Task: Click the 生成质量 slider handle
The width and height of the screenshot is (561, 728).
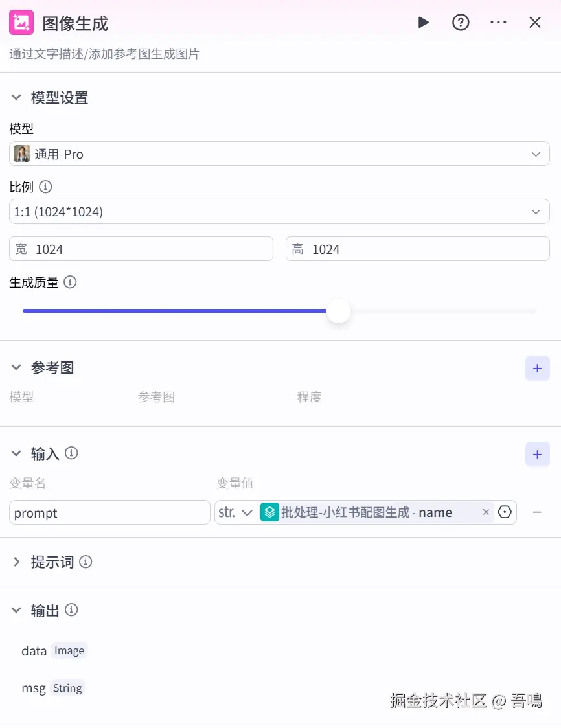Action: pyautogui.click(x=339, y=311)
